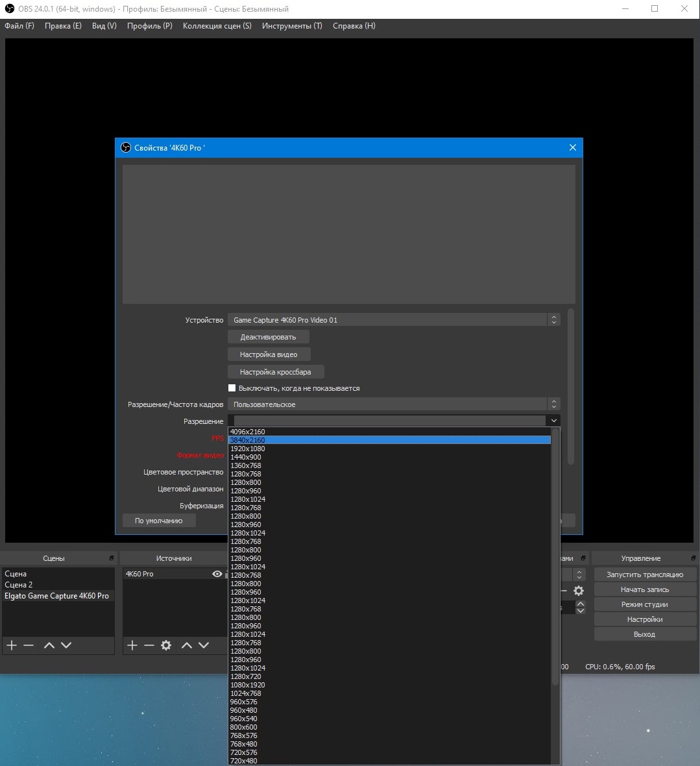Screen dimensions: 700x766
Task: Open the Файл (F) menu
Action: click(19, 26)
